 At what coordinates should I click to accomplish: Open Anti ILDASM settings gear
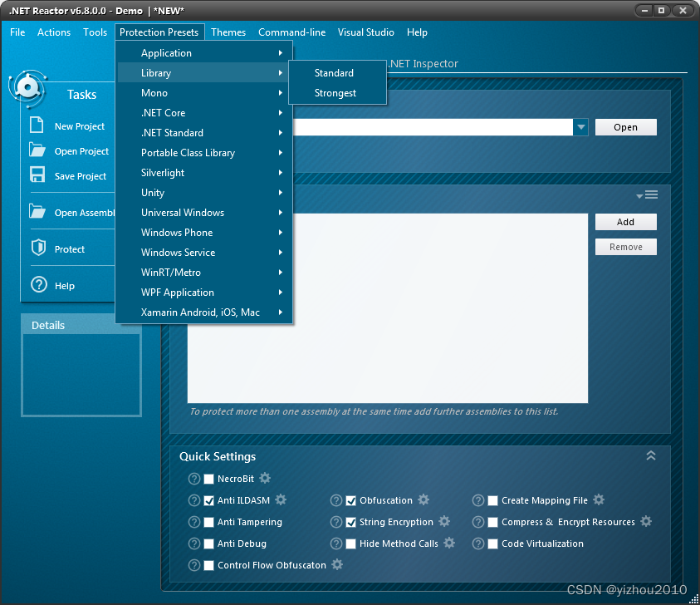click(281, 499)
